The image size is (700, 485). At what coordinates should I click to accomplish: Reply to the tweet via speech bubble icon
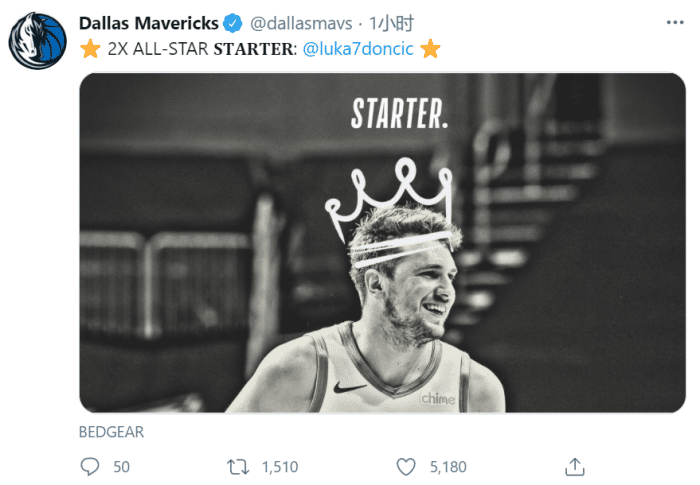pyautogui.click(x=90, y=466)
